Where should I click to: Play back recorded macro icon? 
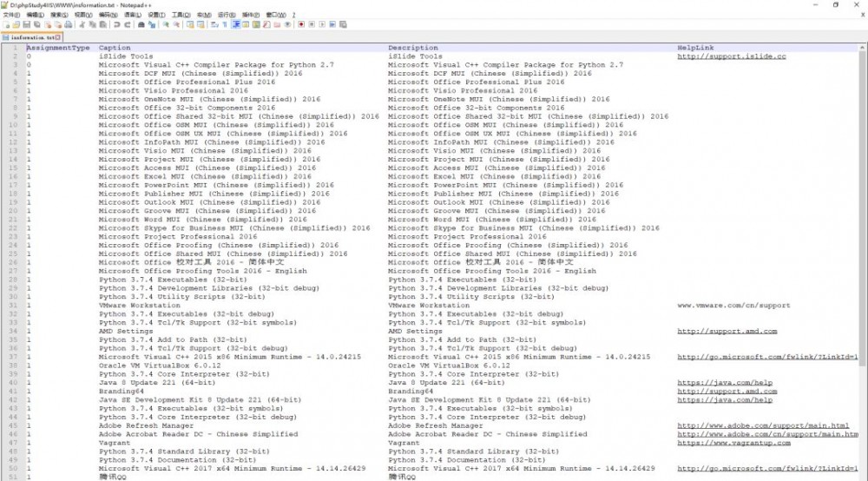(322, 24)
